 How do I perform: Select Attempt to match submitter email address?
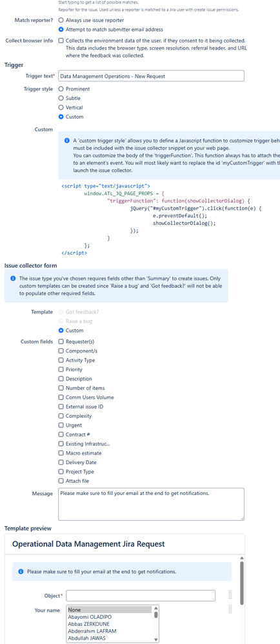tap(61, 29)
